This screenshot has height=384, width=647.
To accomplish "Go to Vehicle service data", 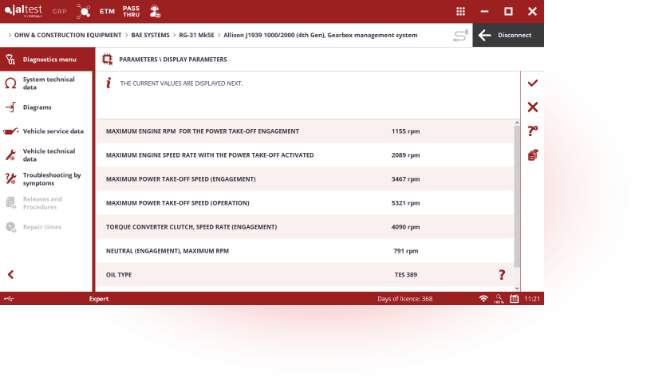I will click(x=47, y=131).
